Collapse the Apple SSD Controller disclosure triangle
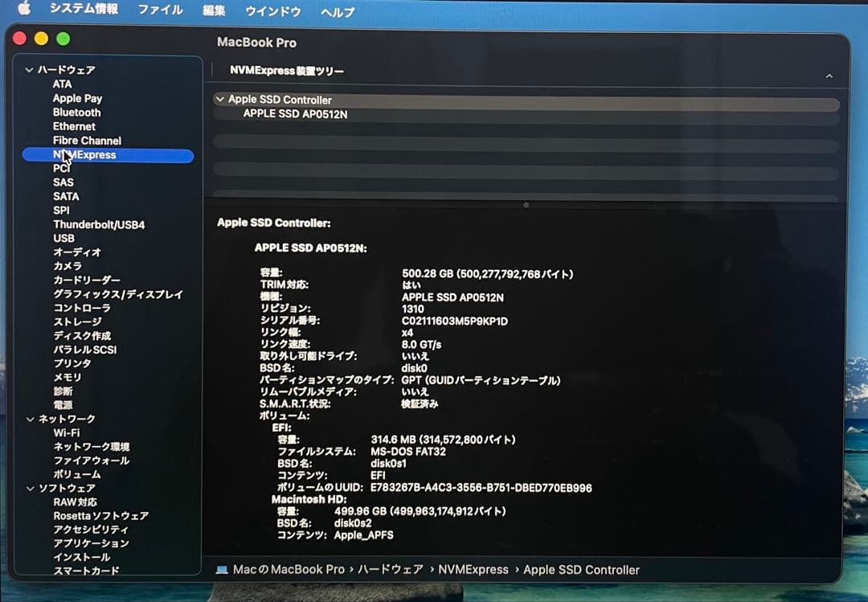This screenshot has height=602, width=868. (x=219, y=100)
